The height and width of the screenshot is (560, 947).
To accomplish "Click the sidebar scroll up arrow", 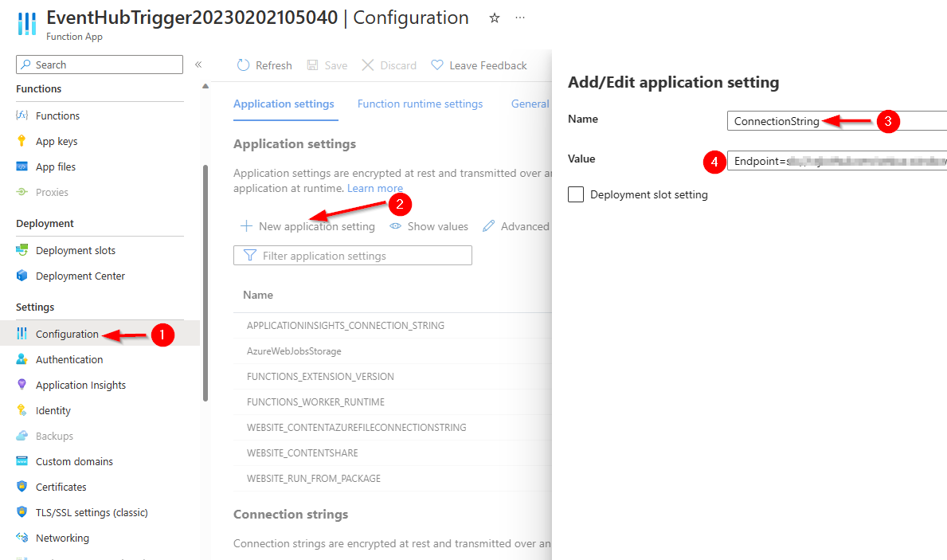I will tap(205, 86).
